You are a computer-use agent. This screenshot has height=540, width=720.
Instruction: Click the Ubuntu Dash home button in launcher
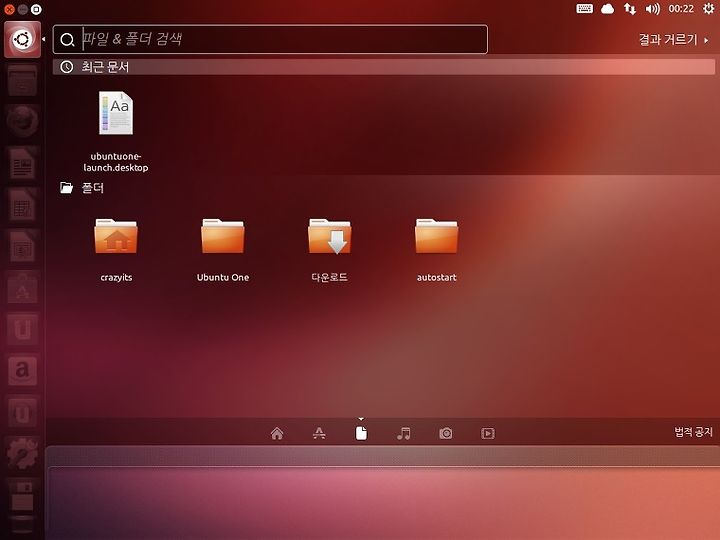22,39
